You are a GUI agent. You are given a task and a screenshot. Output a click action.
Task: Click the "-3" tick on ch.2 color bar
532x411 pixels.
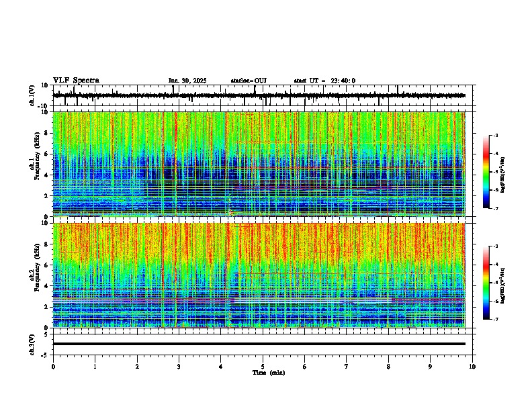495,246
